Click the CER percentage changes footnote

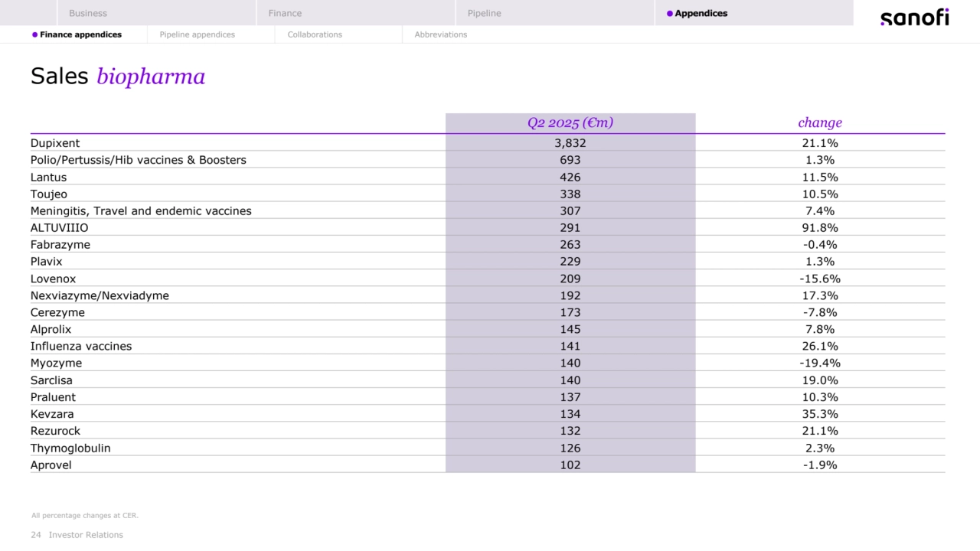pos(85,516)
